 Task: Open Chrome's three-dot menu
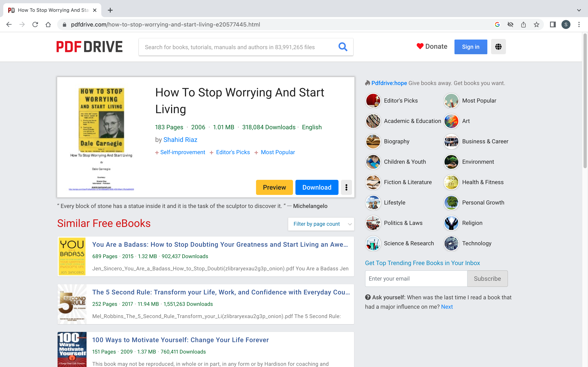[x=579, y=24]
